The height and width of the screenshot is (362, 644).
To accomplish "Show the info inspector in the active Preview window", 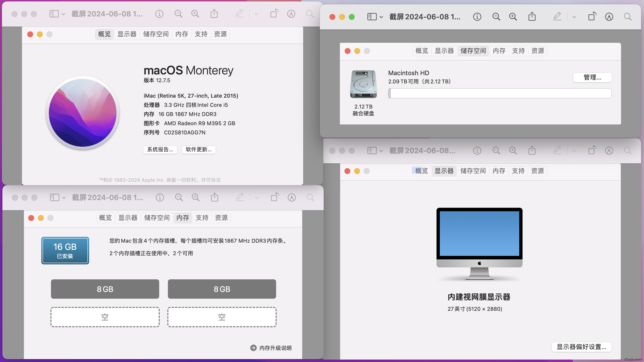I will point(477,17).
